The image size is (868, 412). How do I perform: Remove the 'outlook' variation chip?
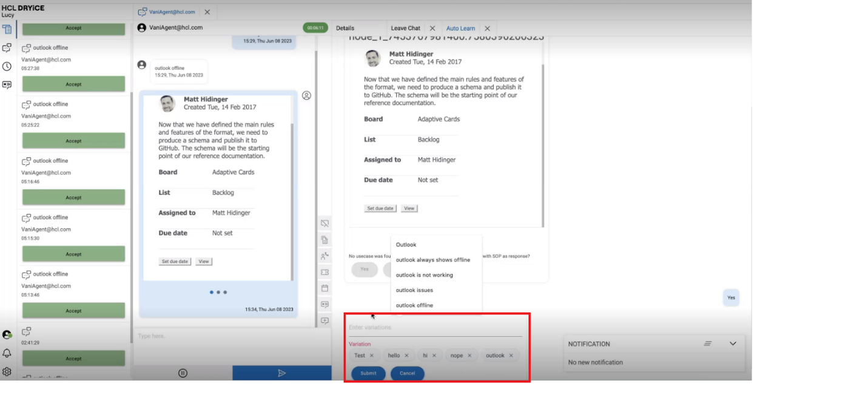[x=511, y=356]
